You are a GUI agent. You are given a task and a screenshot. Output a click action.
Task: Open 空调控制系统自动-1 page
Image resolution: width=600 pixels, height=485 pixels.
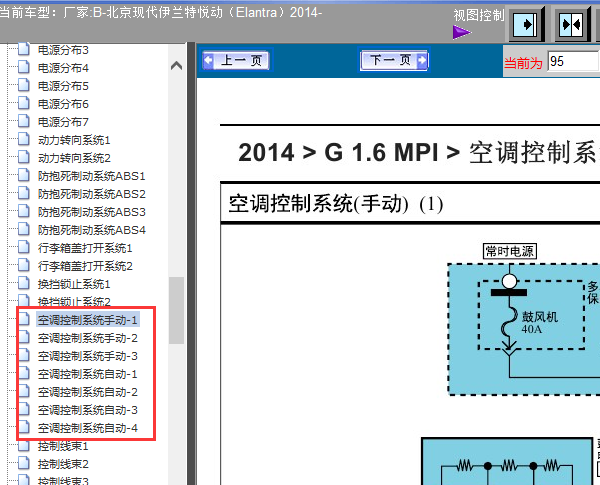[88, 374]
